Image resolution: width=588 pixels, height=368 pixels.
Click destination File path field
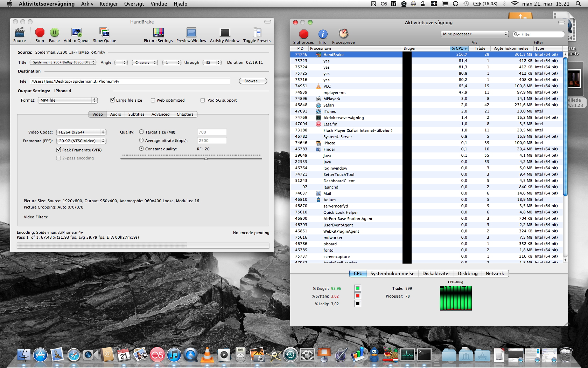pyautogui.click(x=130, y=81)
